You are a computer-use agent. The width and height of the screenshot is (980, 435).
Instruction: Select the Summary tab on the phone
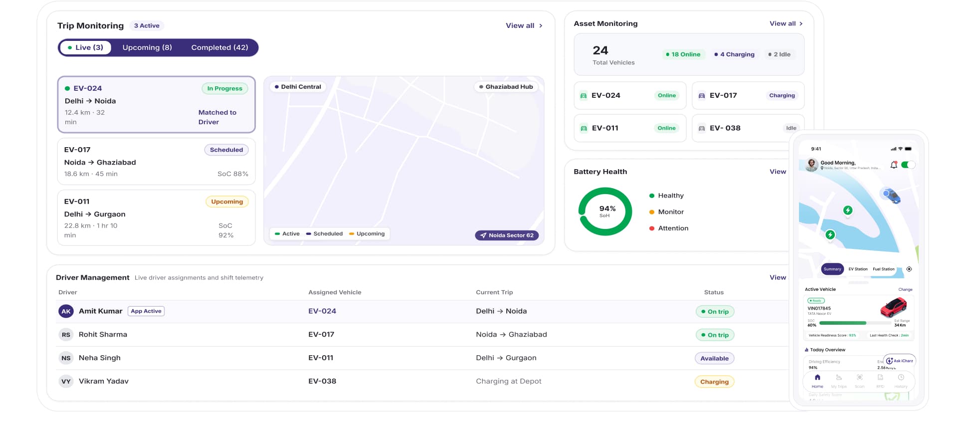(x=832, y=269)
